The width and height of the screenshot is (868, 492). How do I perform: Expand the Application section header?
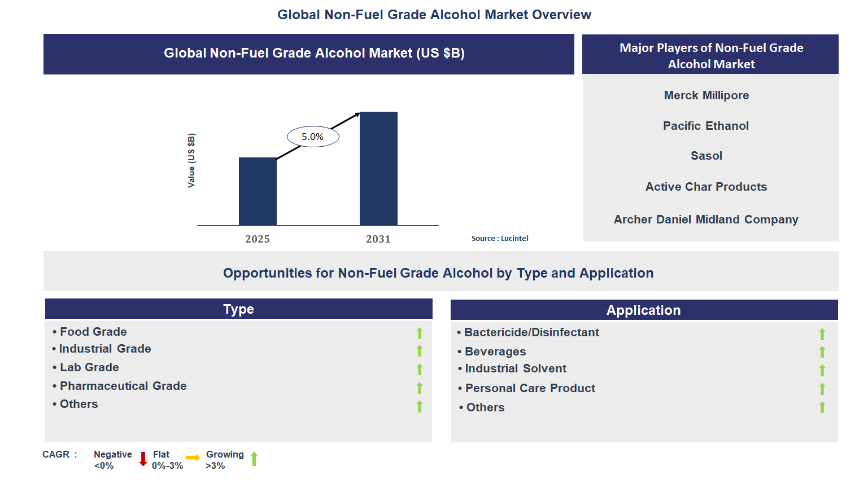644,310
